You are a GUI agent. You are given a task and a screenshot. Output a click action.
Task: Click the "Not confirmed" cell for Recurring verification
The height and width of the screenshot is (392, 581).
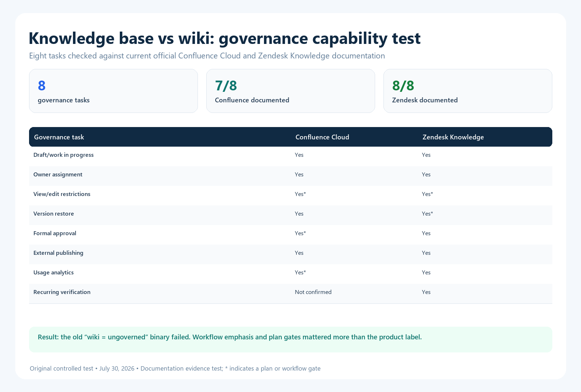(x=313, y=292)
